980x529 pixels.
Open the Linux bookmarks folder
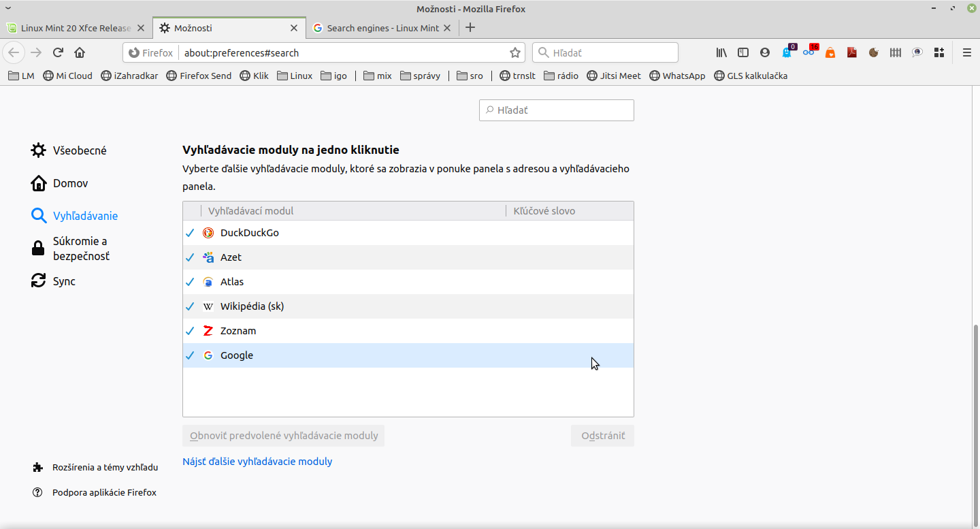[x=295, y=76]
